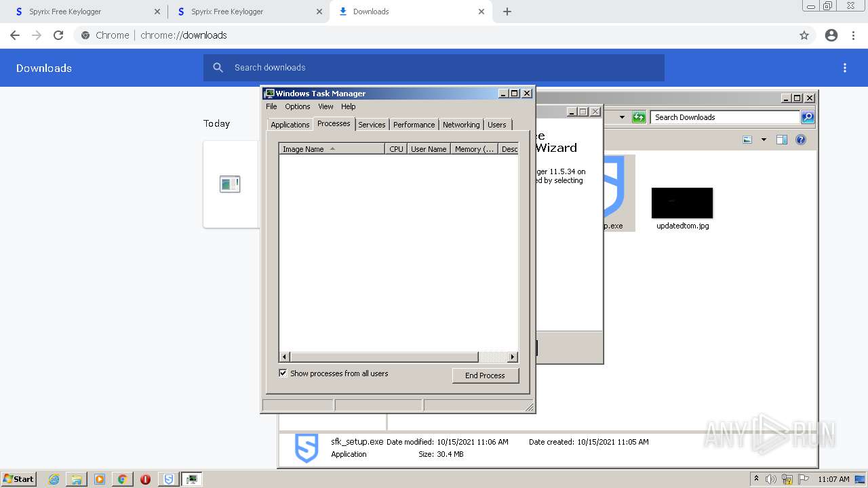Click Task Manager taskbar button
Viewport: 868px width, 488px height.
(192, 479)
